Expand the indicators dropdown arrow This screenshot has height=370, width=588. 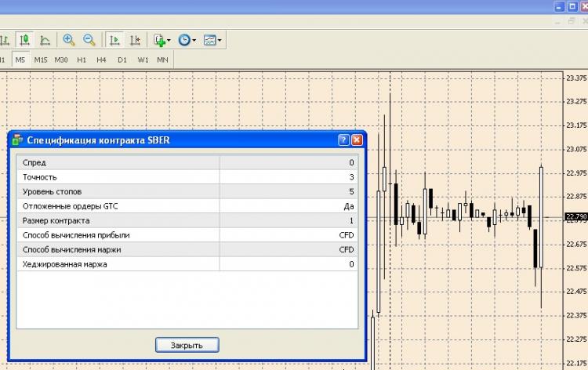(169, 40)
